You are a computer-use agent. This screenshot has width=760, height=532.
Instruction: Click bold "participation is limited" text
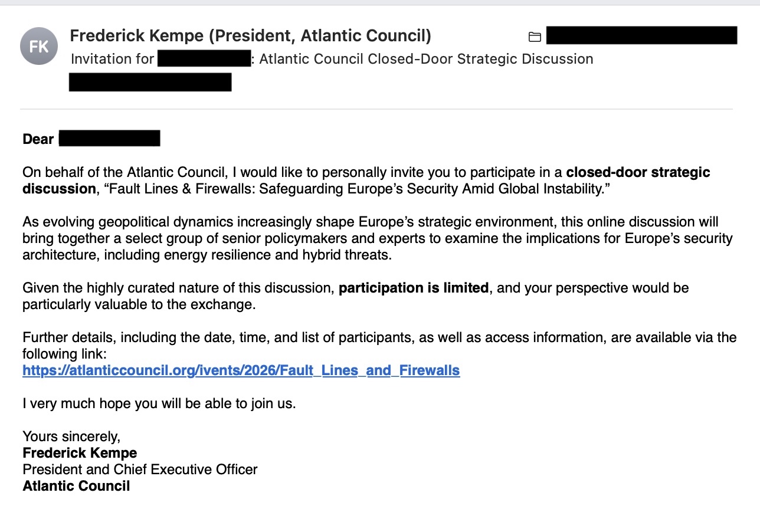point(413,288)
